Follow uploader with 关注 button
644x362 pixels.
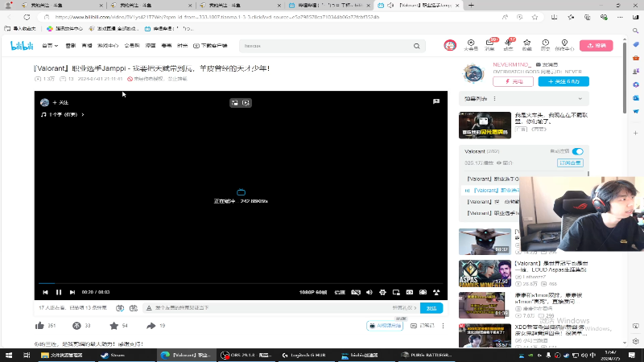563,81
